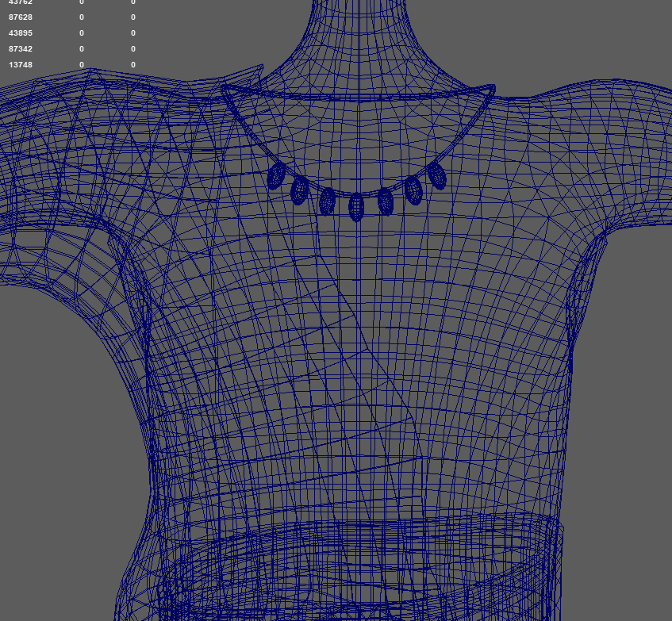Viewport: 672px width, 621px height.
Task: Click the 13748 value in the HUD
Action: coord(21,65)
